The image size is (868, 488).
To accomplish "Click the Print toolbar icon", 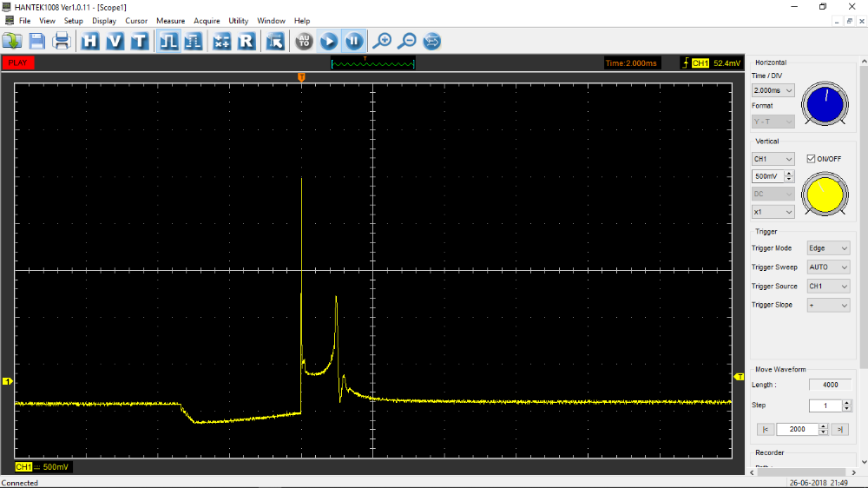I will (62, 41).
